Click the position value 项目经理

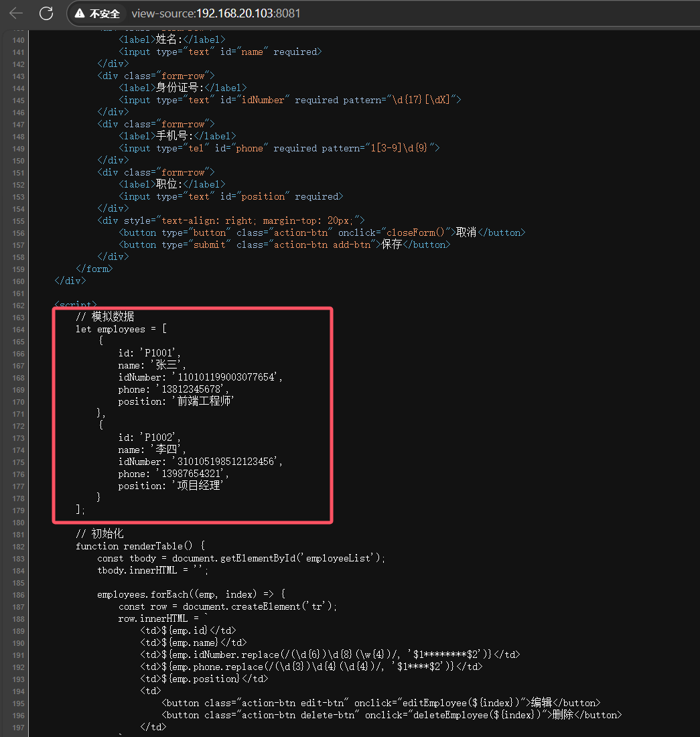(197, 486)
